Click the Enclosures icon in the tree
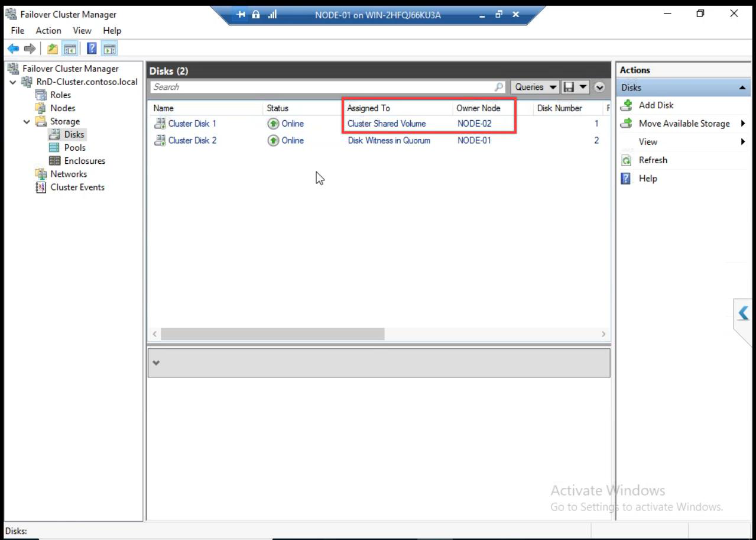The width and height of the screenshot is (756, 540). click(54, 161)
